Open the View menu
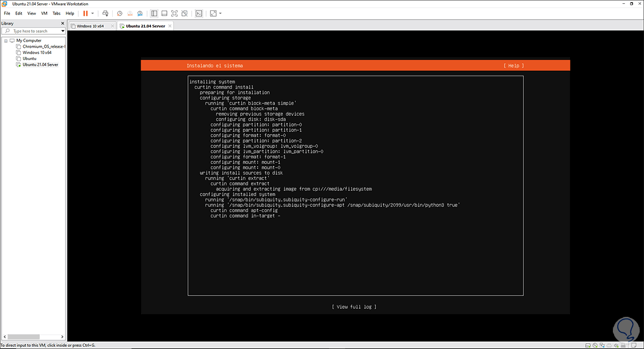 click(x=32, y=13)
